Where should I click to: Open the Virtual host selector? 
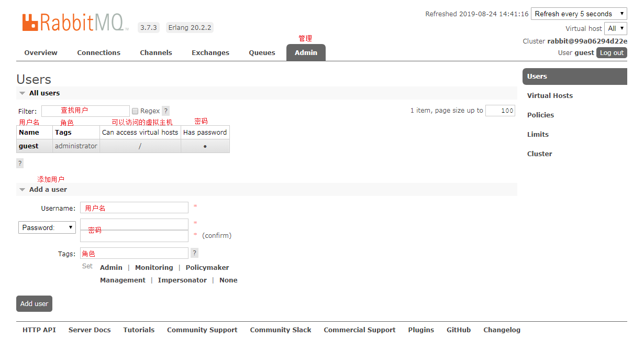coord(616,28)
